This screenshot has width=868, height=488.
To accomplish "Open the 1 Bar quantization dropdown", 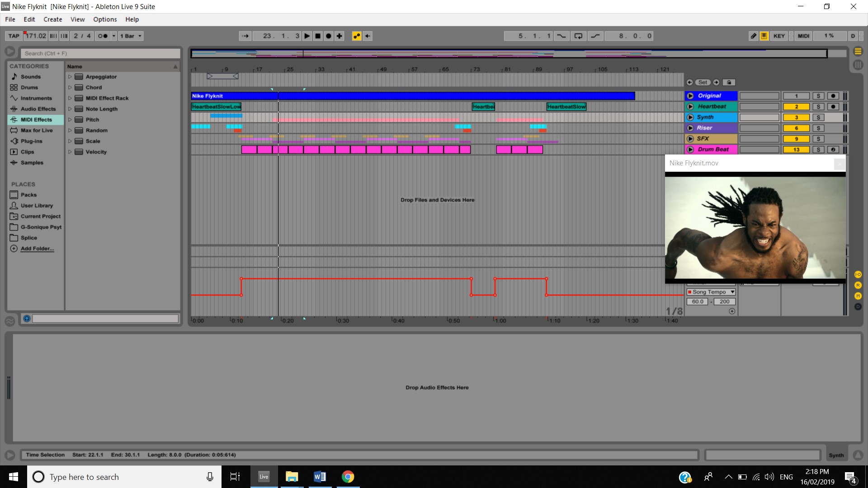I will (131, 36).
